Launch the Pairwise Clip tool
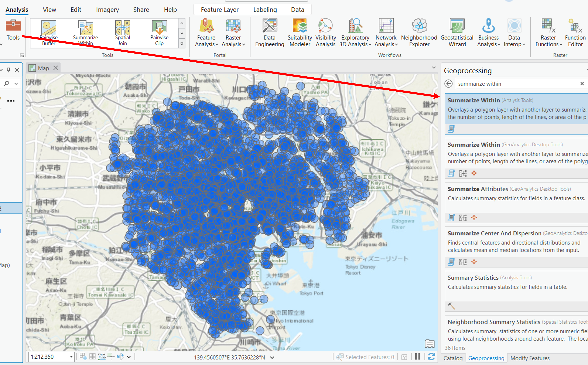Image resolution: width=588 pixels, height=365 pixels. click(159, 33)
